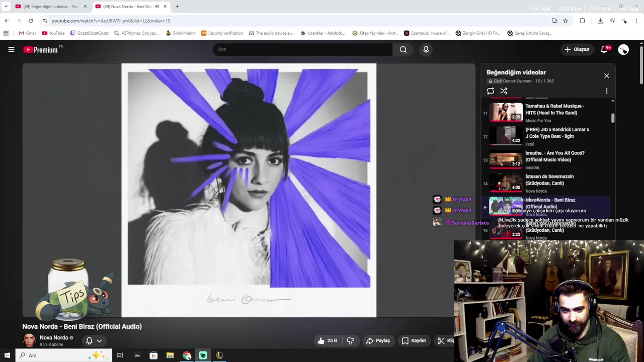
Task: Switch to the Beğendiğim videolar browser tab
Action: (51, 7)
